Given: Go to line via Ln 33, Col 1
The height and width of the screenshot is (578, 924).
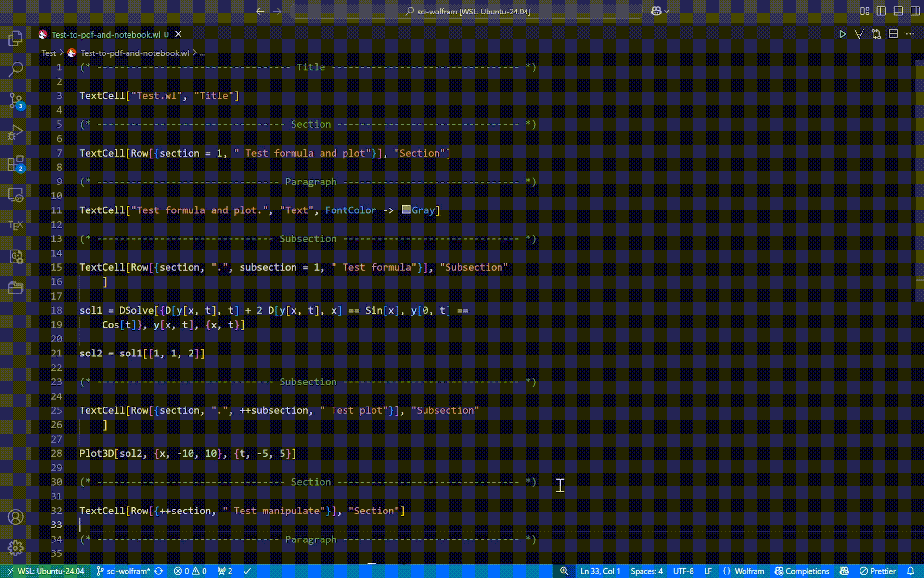Looking at the screenshot, I should 600,571.
